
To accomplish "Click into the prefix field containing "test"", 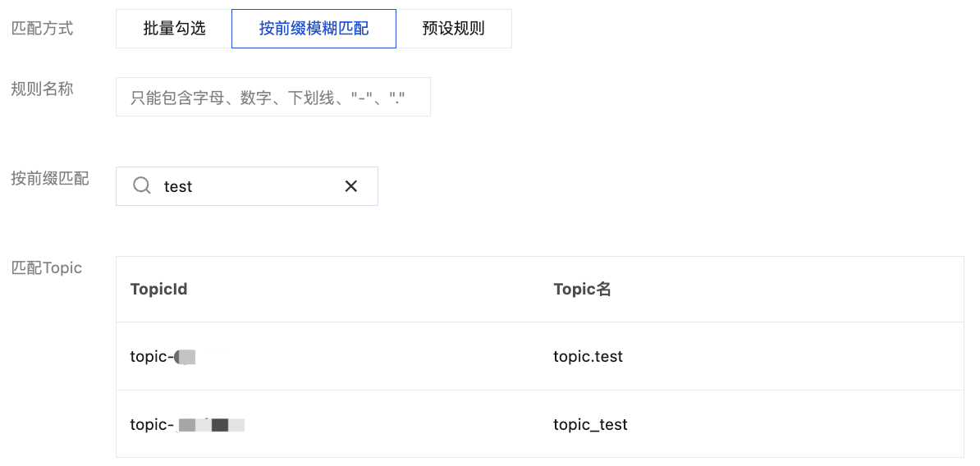I will 246,186.
